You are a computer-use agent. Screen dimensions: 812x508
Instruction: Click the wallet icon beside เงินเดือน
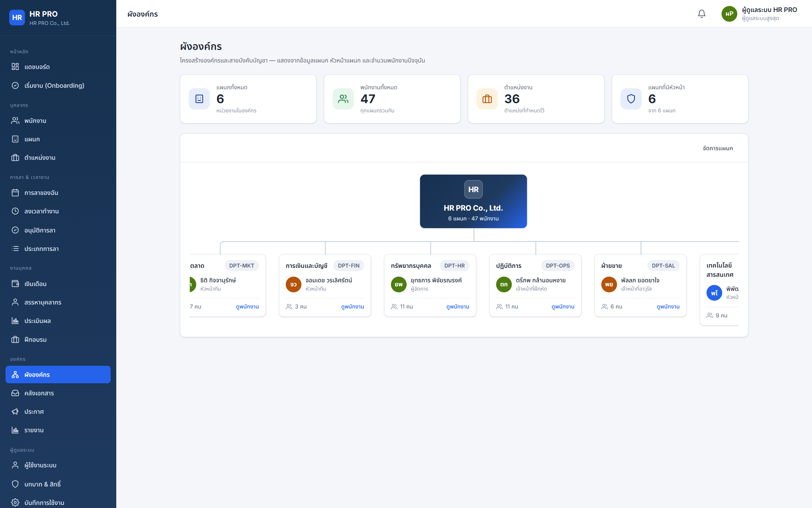pos(15,284)
